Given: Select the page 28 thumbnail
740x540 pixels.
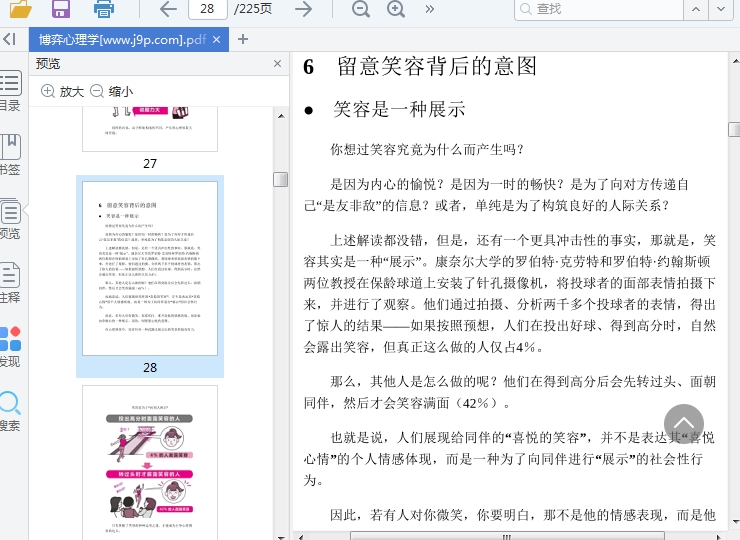Looking at the screenshot, I should (x=150, y=268).
